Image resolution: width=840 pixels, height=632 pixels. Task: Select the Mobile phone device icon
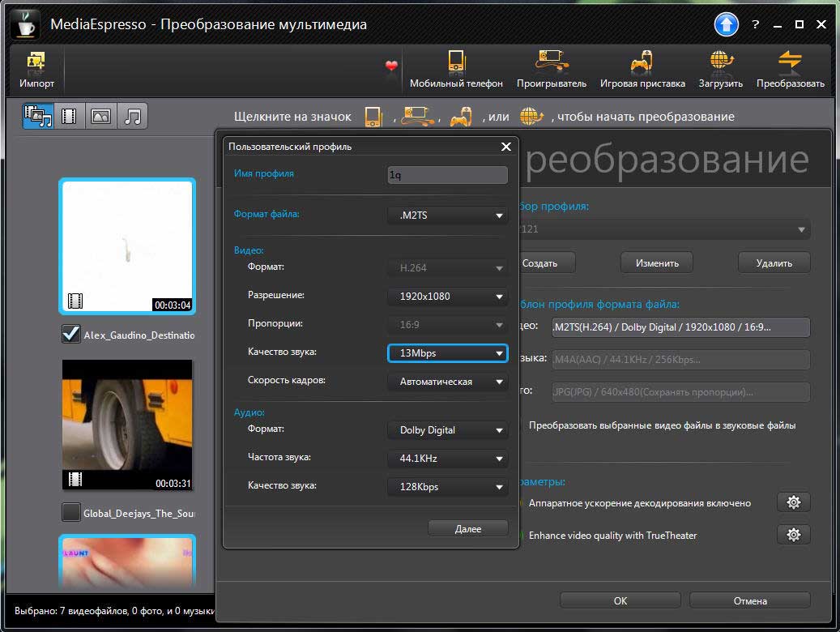tap(456, 63)
